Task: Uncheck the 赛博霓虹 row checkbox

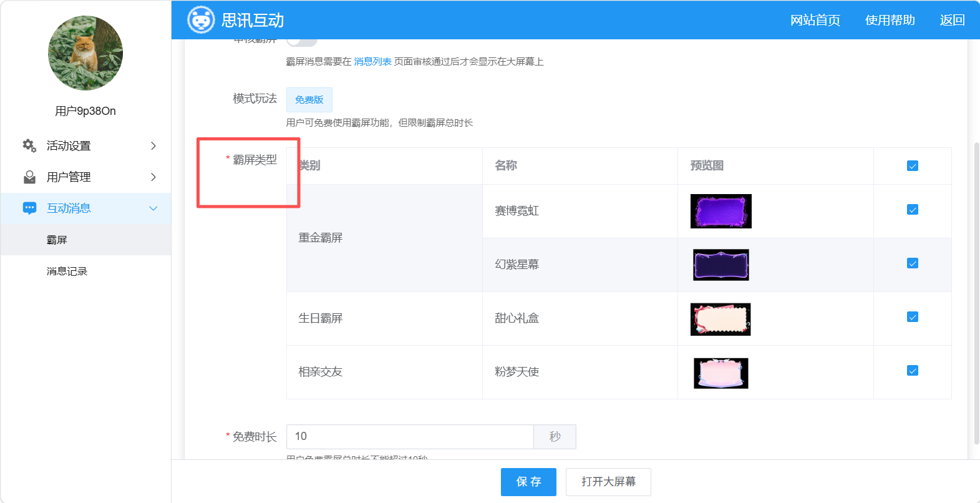Action: pyautogui.click(x=913, y=210)
